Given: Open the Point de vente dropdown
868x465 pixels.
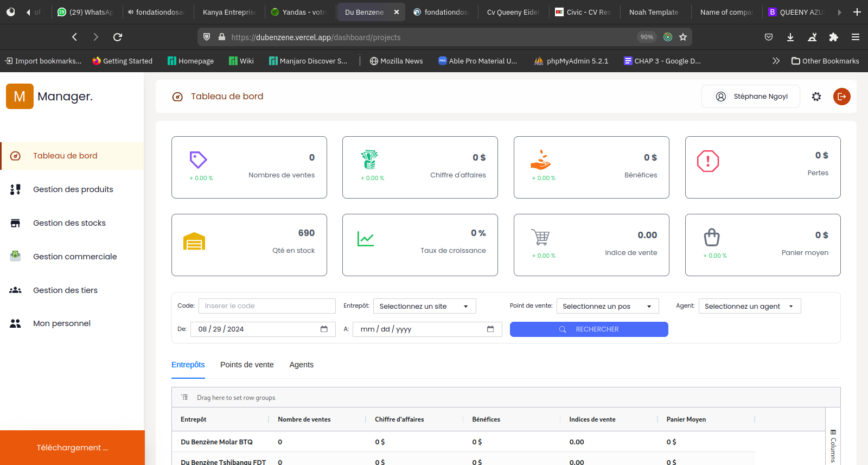Looking at the screenshot, I should (607, 307).
